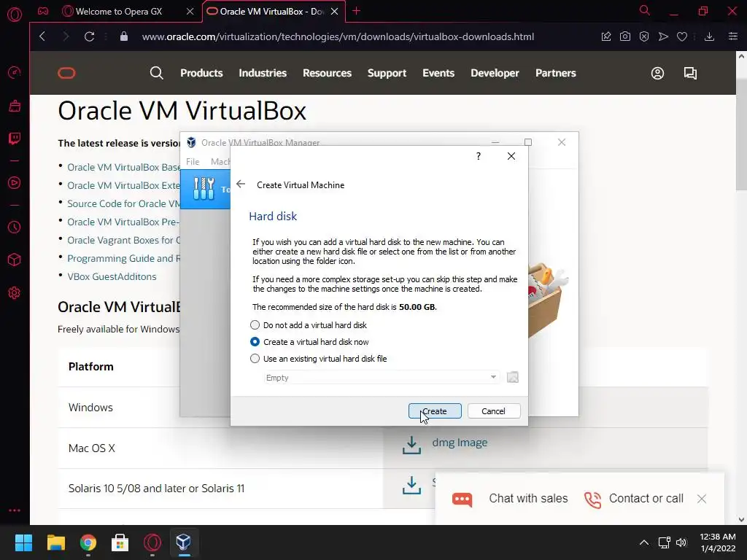
Task: Open the VBox GuestAdditons link
Action: coord(112,276)
